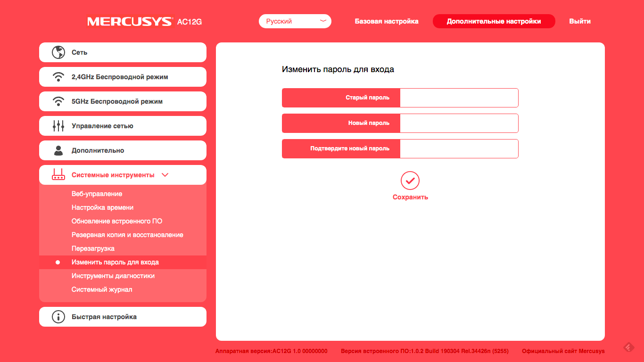Collapse the Системные инструменты chevron
This screenshot has height=362, width=644.
click(x=165, y=175)
